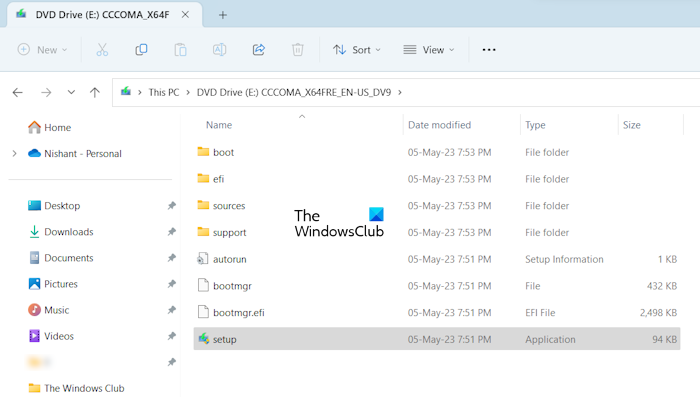The image size is (700, 397).
Task: Select the boot folder
Action: tap(437, 152)
